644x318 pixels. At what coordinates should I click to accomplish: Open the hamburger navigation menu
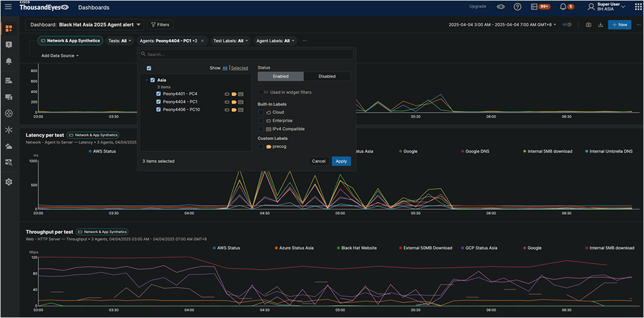pos(8,8)
